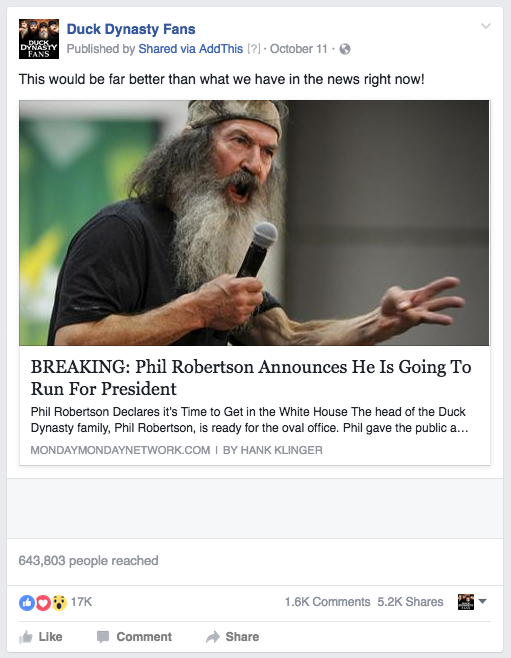Expand the post options chevron at top right
The height and width of the screenshot is (658, 511).
tap(486, 26)
